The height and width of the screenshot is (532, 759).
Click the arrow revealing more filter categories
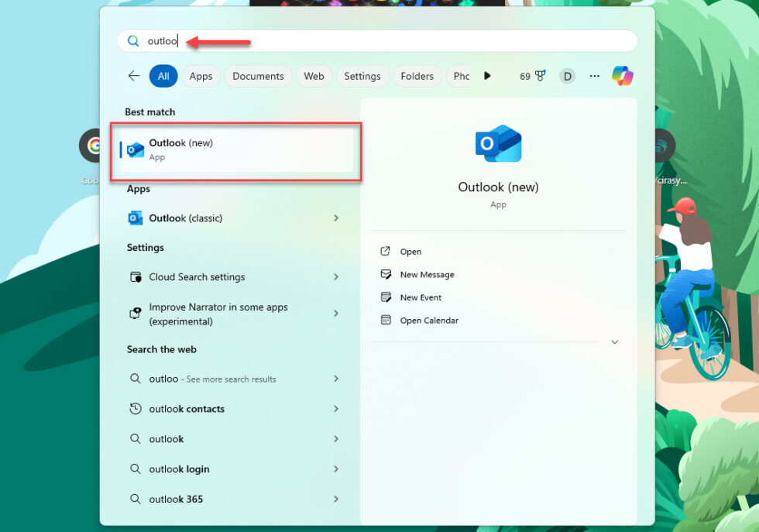coord(487,75)
